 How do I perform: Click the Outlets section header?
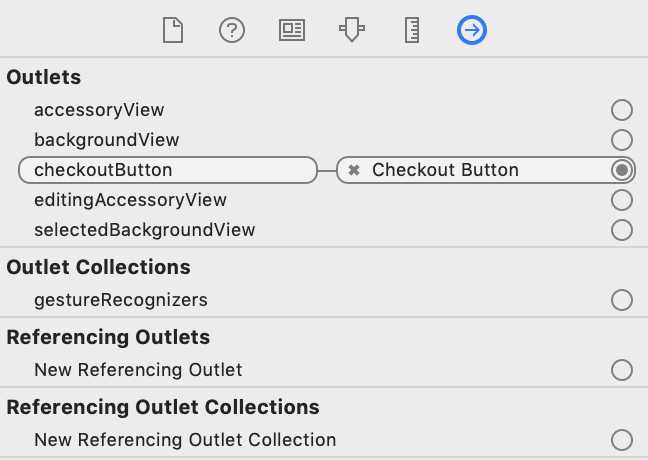[x=44, y=77]
